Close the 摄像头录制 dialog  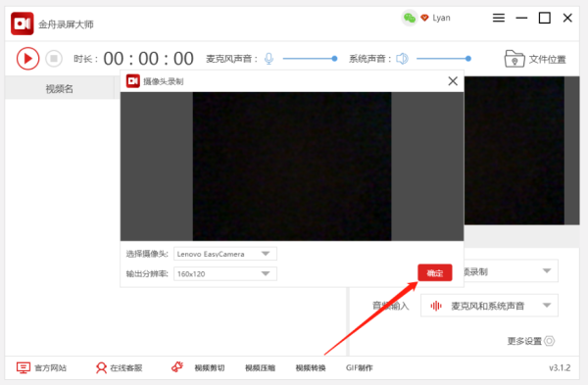click(453, 81)
